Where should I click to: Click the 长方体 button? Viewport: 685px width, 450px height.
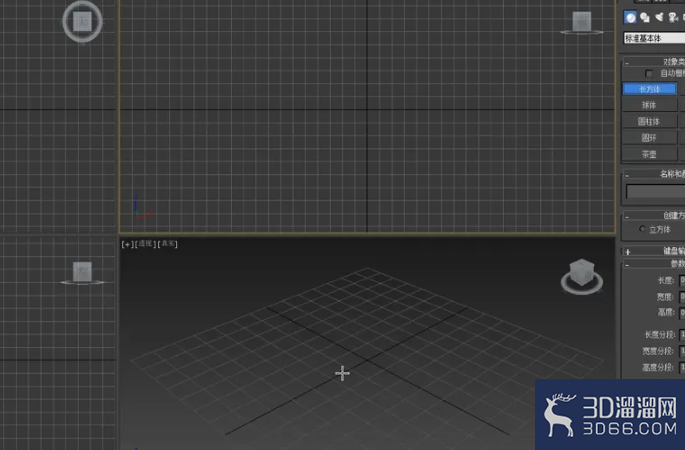pyautogui.click(x=650, y=89)
